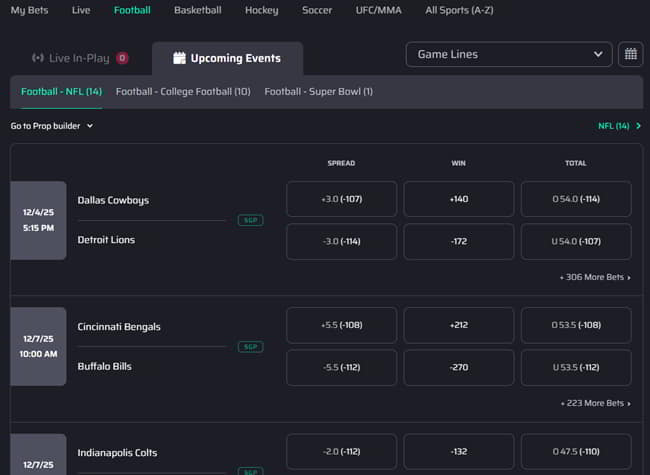Click Cincinnati Bengals team name
Screen dimensions: 650x475
coord(119,327)
